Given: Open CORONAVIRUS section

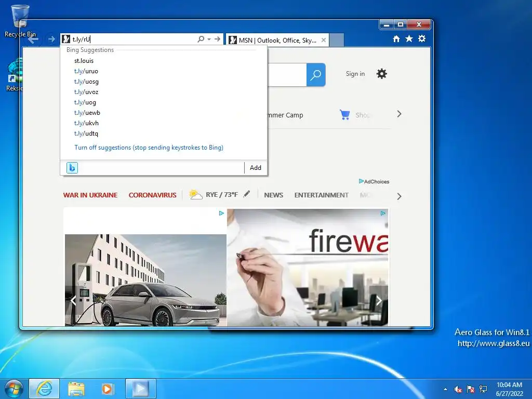Looking at the screenshot, I should (x=152, y=195).
